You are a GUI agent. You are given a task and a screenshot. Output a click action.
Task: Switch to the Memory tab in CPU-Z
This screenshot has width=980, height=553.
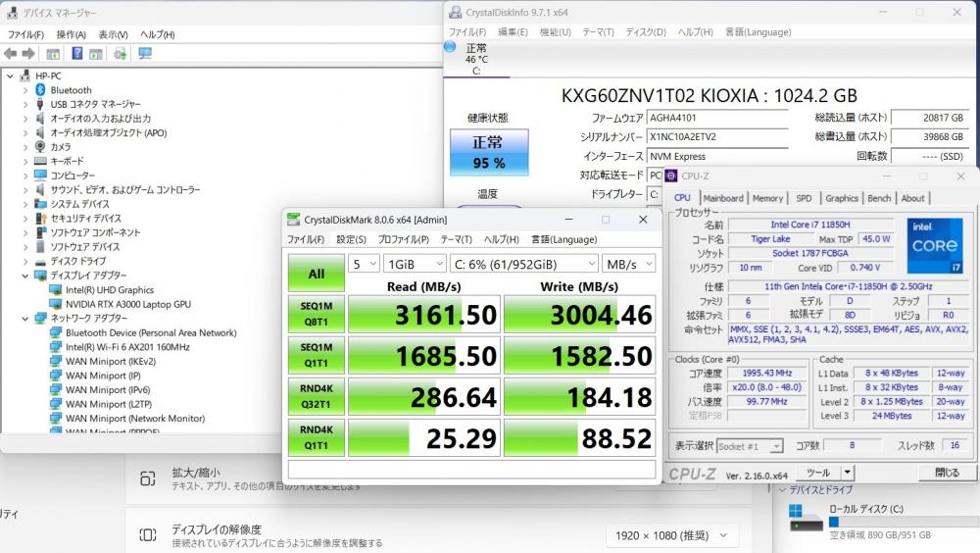(767, 198)
